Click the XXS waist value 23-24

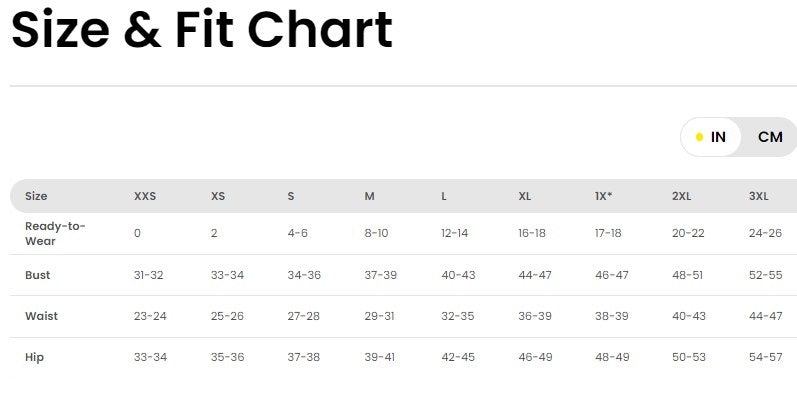coord(150,316)
